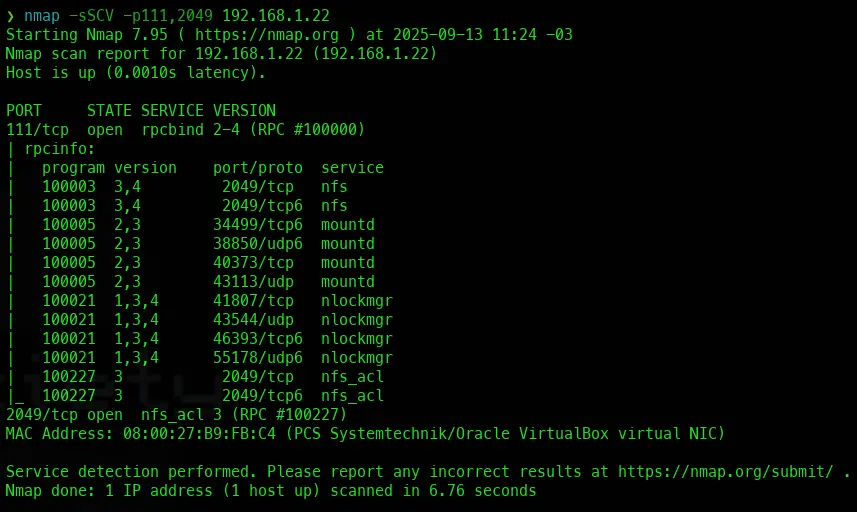
Task: Click the 111/tcp port entry
Action: tap(38, 130)
